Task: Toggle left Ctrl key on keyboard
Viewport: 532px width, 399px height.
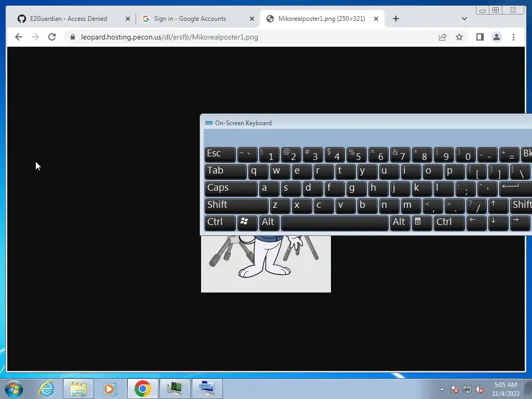Action: [220, 223]
